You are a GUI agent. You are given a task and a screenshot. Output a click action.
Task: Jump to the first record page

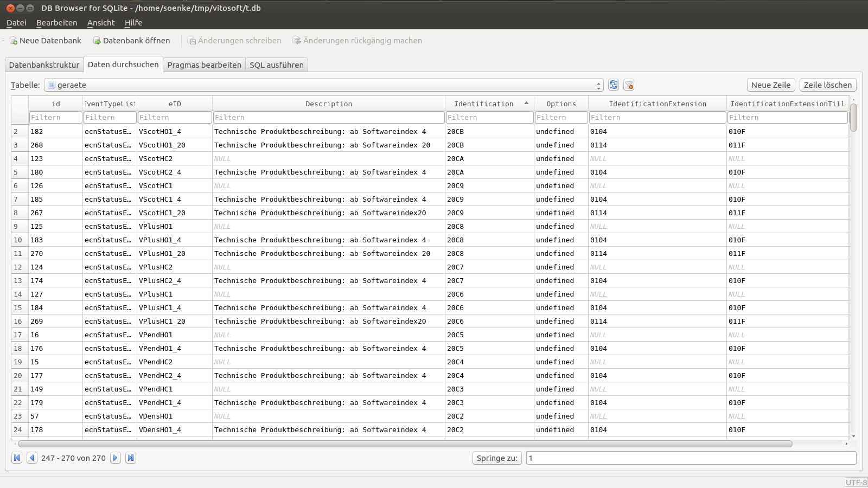[x=17, y=458]
